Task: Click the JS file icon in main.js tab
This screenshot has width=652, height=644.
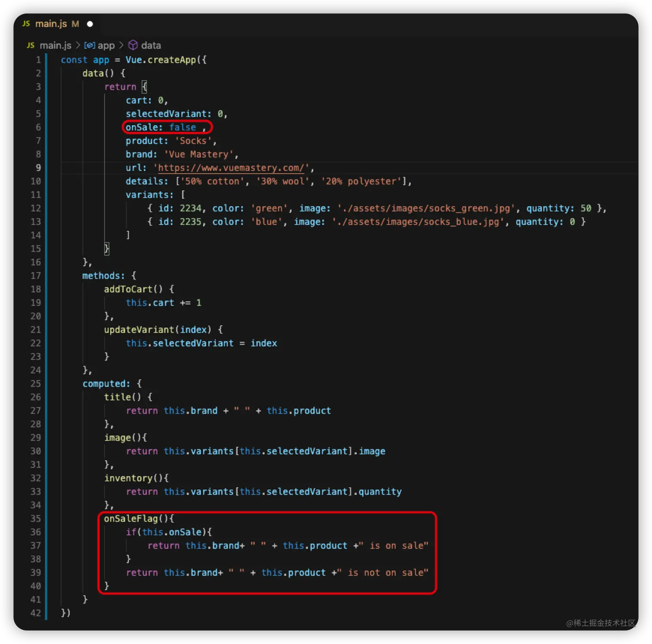Action: 26,24
